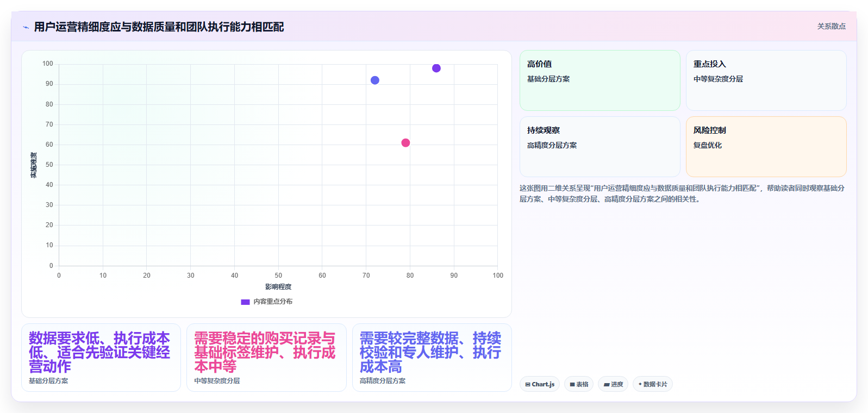
Task: Click the 数据卡片 chip star icon
Action: tap(640, 384)
